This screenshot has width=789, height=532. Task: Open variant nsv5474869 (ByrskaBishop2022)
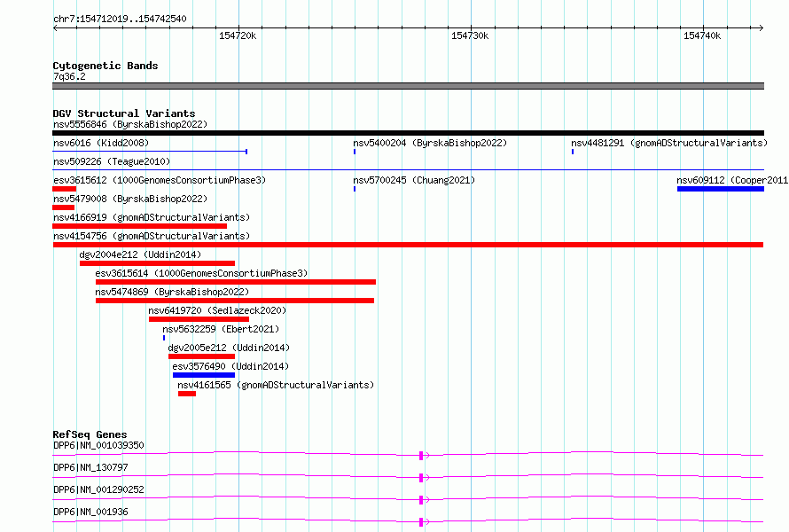click(172, 292)
